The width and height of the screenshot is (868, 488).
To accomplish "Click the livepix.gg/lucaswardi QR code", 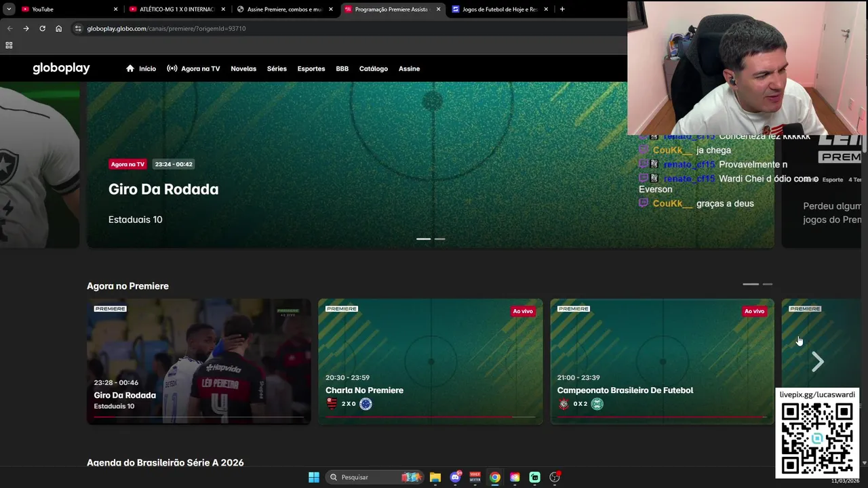I will 817,438.
